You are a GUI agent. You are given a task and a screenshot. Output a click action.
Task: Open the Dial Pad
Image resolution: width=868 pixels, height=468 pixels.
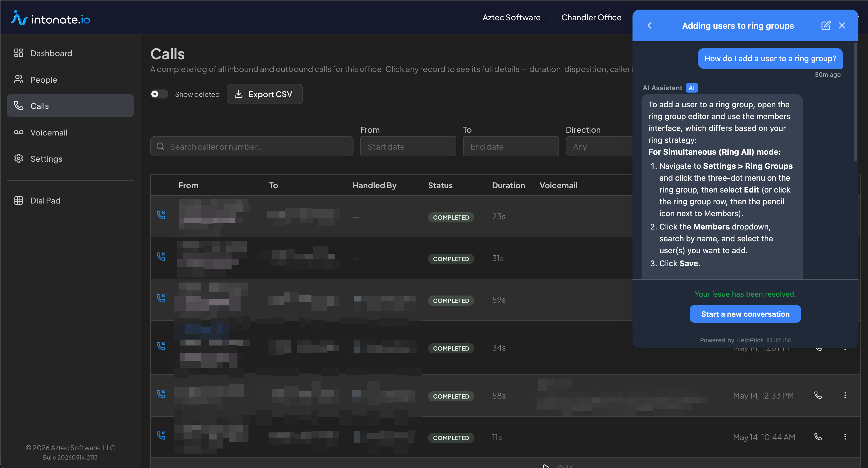70,200
